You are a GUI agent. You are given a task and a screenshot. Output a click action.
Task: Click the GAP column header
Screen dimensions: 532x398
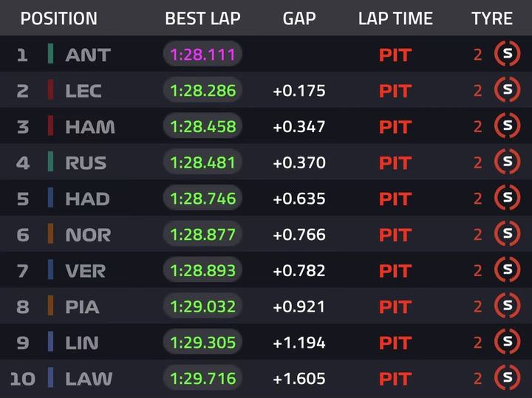point(299,18)
